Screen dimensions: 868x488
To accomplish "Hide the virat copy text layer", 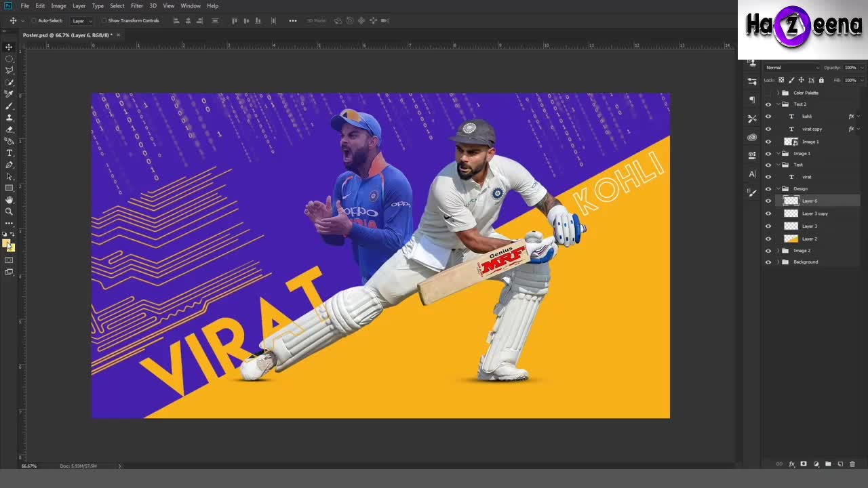I will coord(768,129).
